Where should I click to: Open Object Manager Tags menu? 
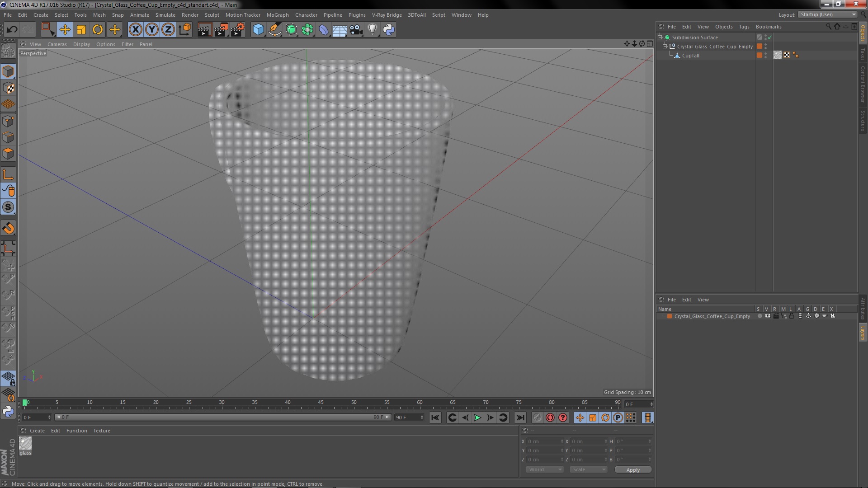tap(744, 27)
